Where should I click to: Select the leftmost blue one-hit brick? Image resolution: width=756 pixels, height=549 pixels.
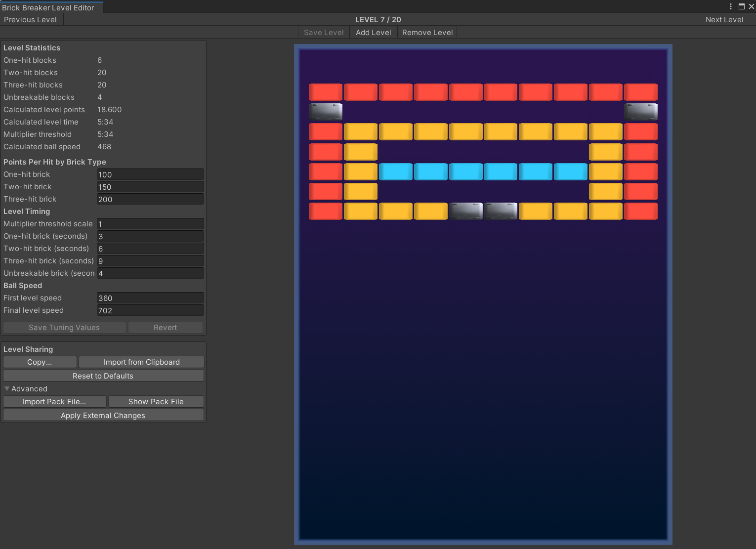tap(396, 171)
